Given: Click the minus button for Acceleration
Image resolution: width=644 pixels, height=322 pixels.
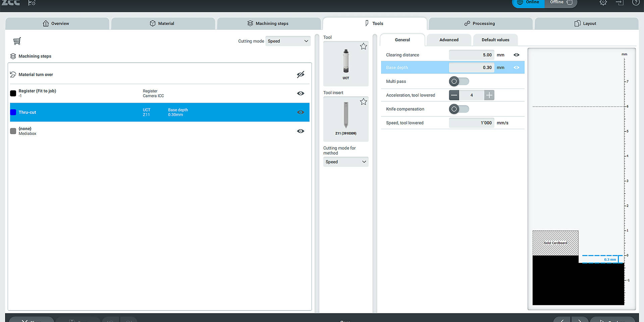Looking at the screenshot, I should pos(454,95).
